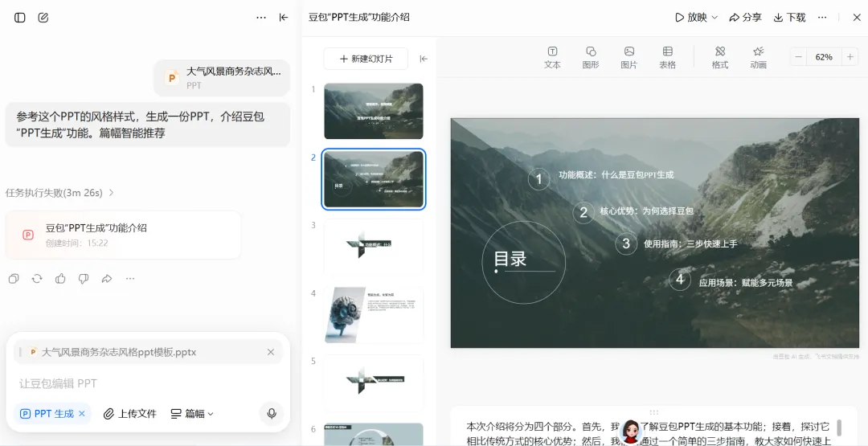Screen dimensions: 868x446
Task: Like the response with thumbs up
Action: (x=60, y=278)
